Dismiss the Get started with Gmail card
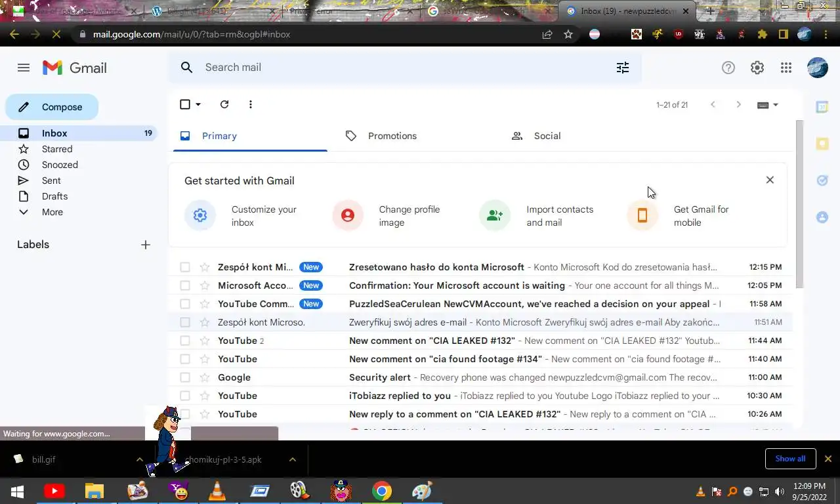The height and width of the screenshot is (504, 840). click(770, 180)
